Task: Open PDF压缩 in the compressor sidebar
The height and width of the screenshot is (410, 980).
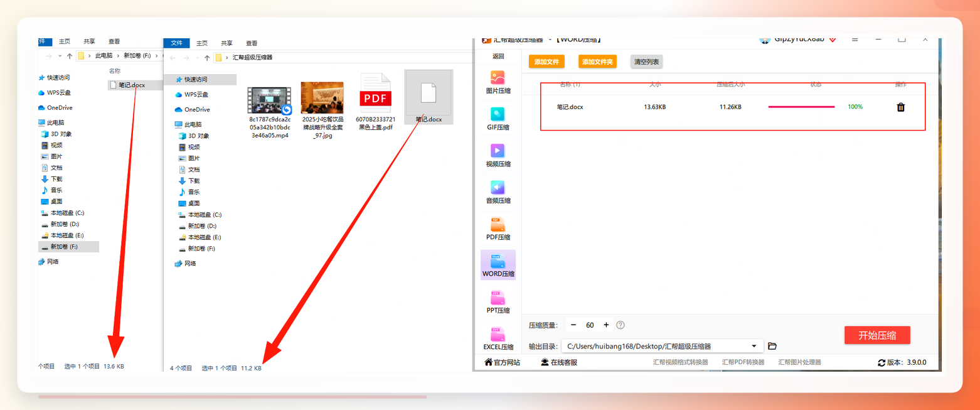Action: tap(498, 228)
